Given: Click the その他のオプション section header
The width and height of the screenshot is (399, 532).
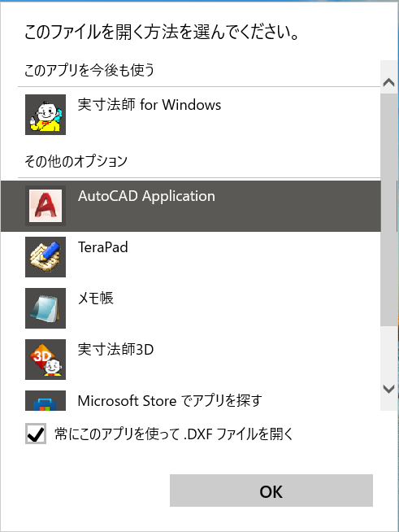Looking at the screenshot, I should coord(76,161).
